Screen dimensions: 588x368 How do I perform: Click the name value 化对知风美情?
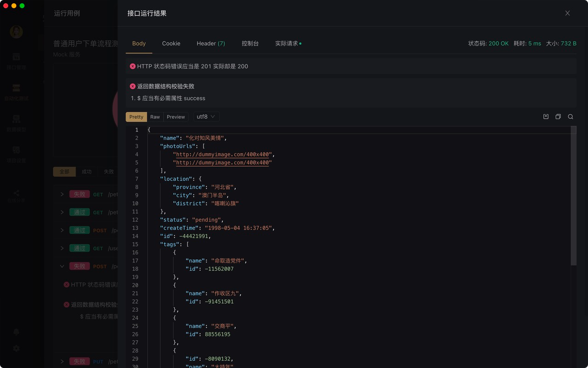(x=206, y=138)
